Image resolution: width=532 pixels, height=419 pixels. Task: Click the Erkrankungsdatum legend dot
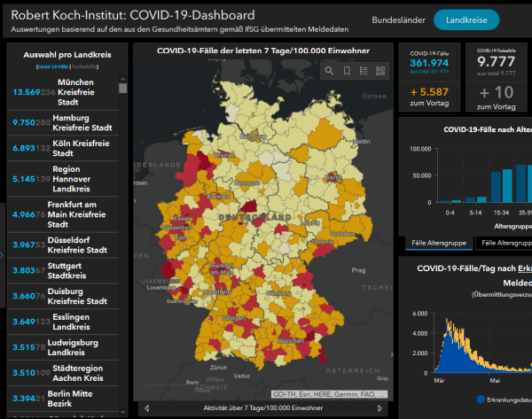(x=480, y=399)
